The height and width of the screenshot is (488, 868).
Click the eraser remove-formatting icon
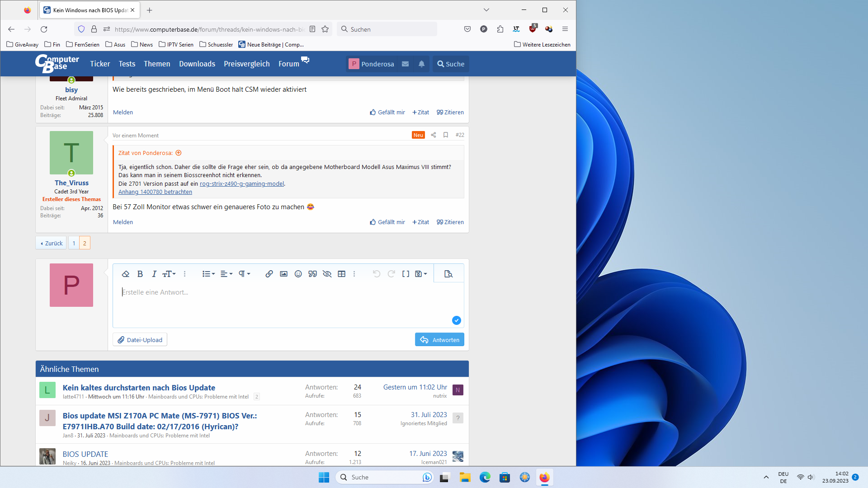[x=126, y=274]
